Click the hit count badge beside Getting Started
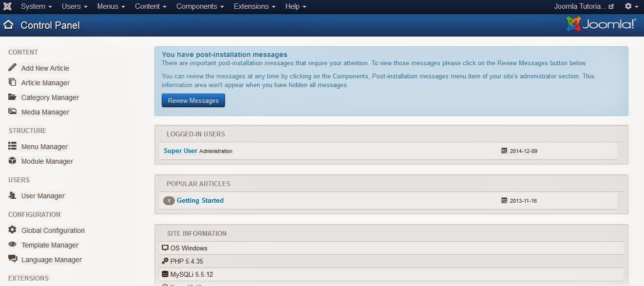The image size is (644, 286). pyautogui.click(x=169, y=201)
